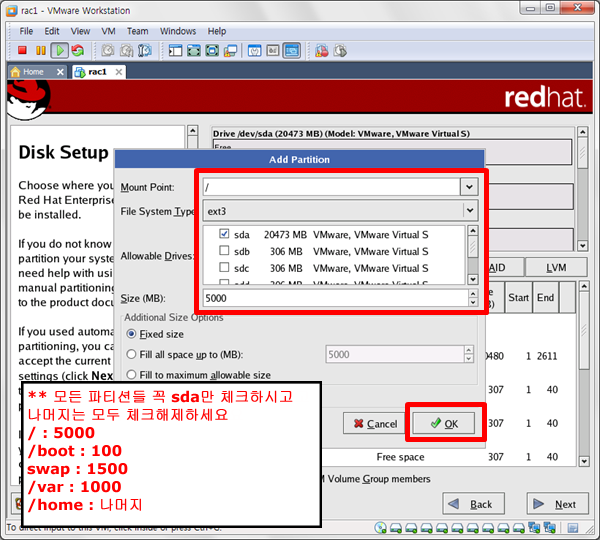Suspend the VM with the pause icon
The image size is (600, 540).
(40, 50)
